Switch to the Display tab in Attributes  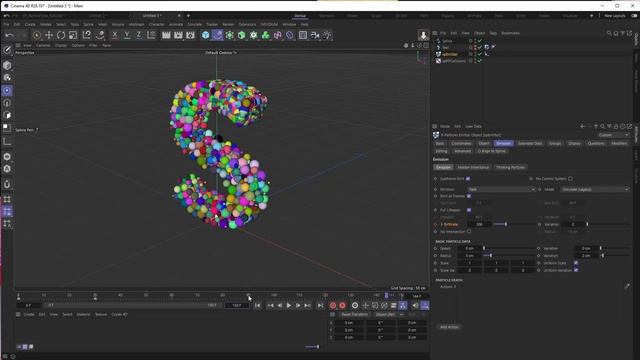(574, 143)
